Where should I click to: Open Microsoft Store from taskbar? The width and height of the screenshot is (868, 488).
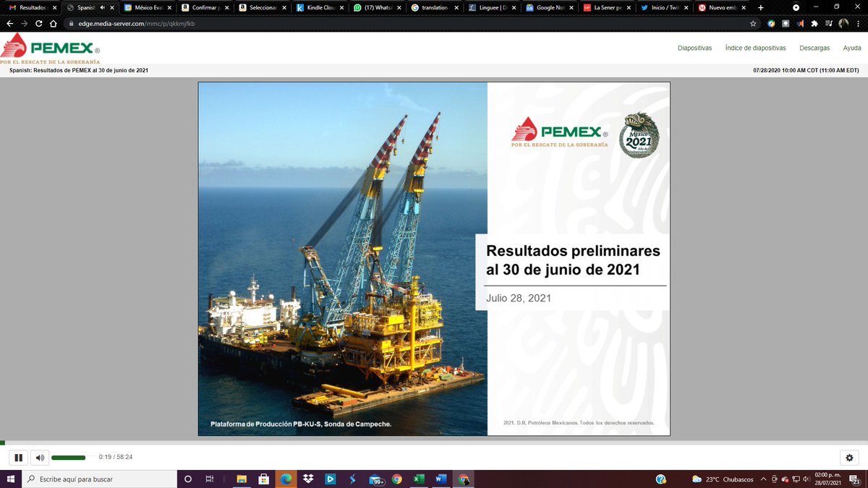(264, 479)
